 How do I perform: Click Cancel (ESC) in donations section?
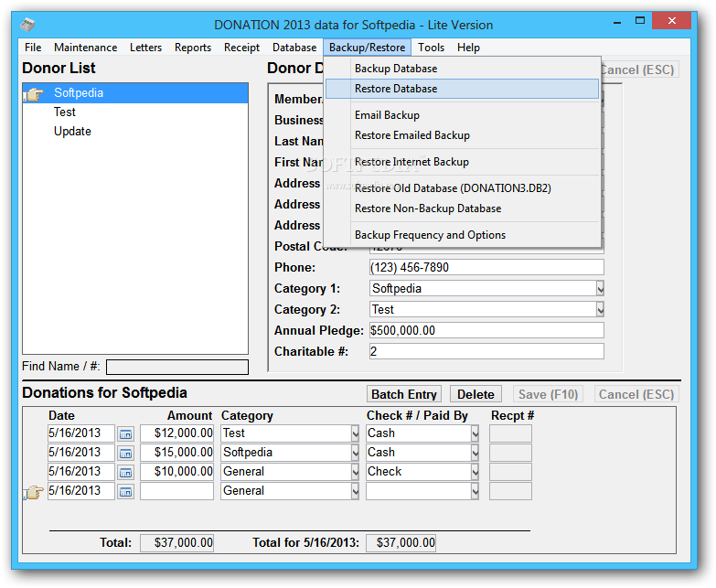click(x=636, y=394)
